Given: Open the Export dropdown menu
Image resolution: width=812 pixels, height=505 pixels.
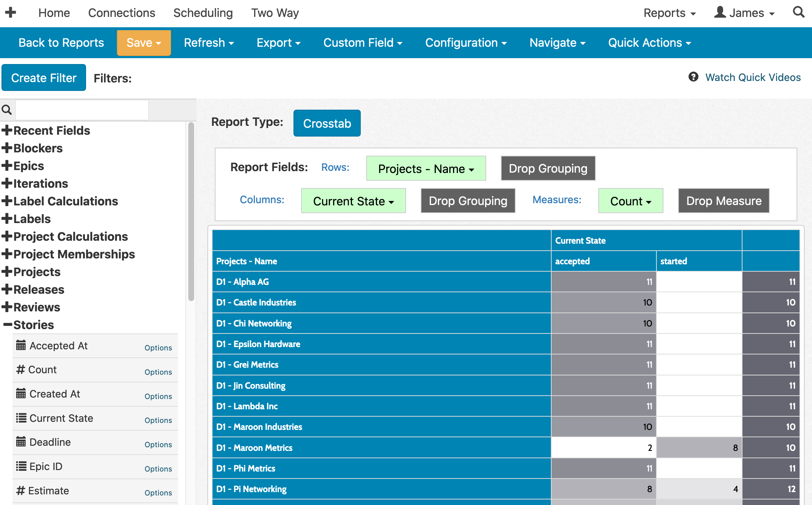Looking at the screenshot, I should coord(278,43).
